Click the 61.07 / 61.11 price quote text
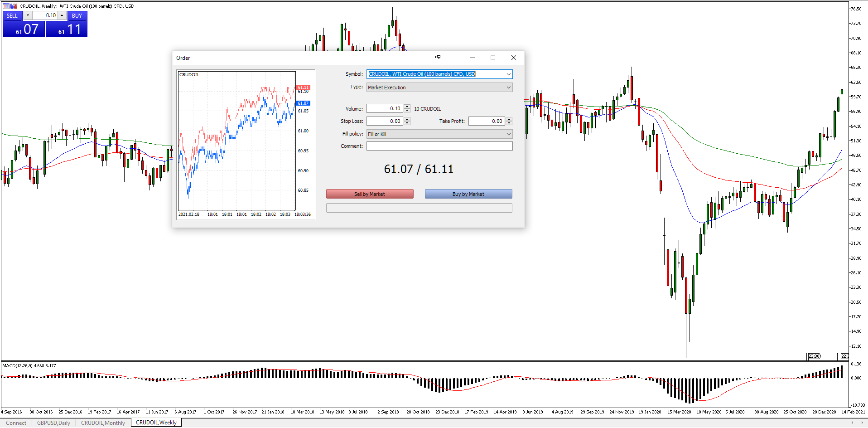Image resolution: width=868 pixels, height=428 pixels. pos(419,169)
